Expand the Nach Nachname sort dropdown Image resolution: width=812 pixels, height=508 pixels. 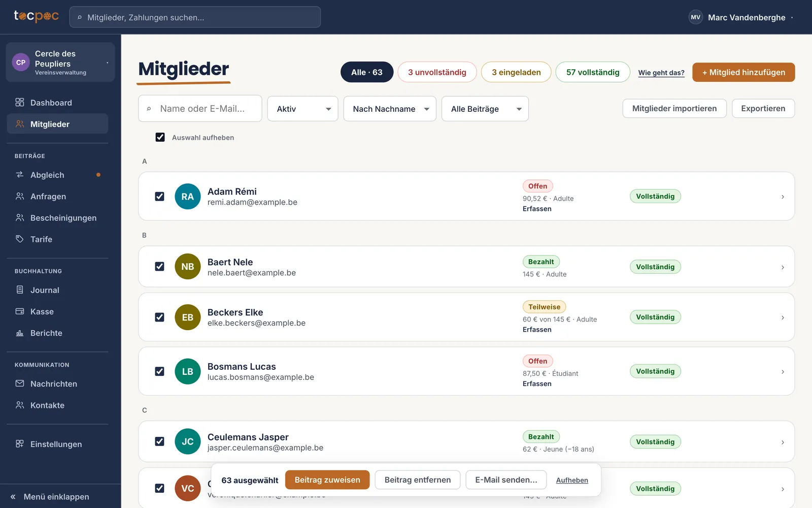click(x=390, y=109)
